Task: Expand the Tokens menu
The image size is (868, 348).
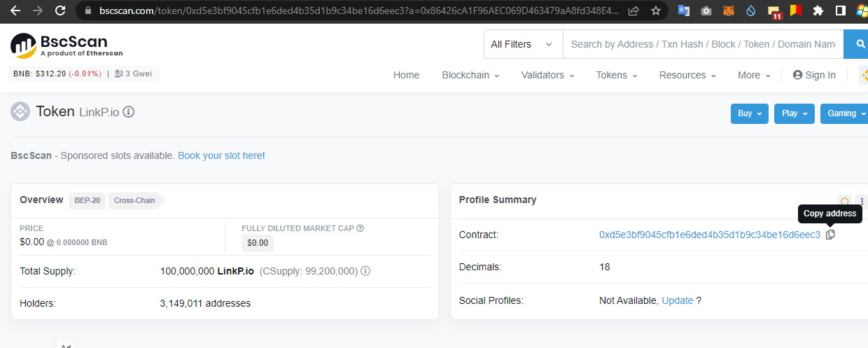Action: point(617,75)
